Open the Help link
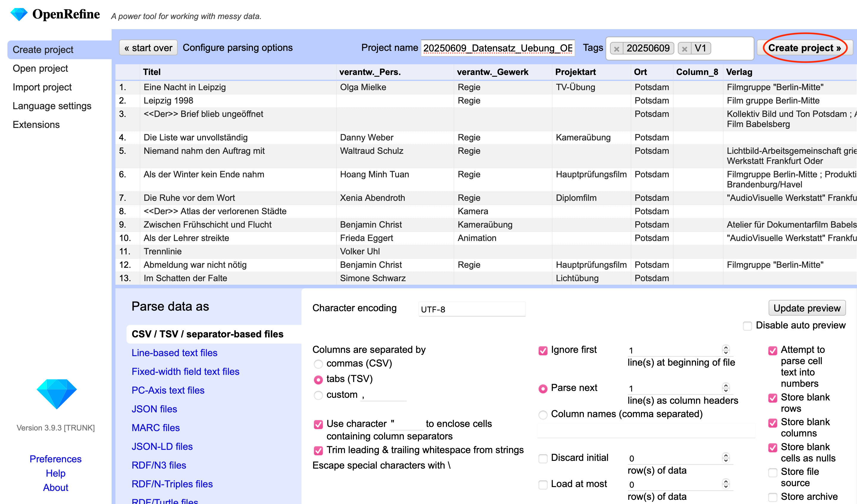Viewport: 857px width, 504px height. pyautogui.click(x=55, y=473)
